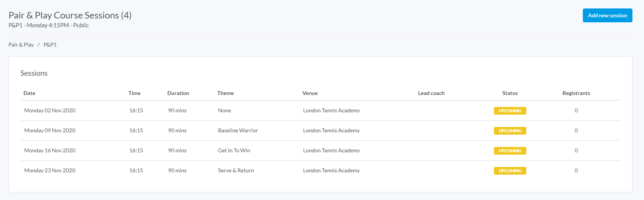This screenshot has height=200, width=644.
Task: Click the Add new session button
Action: pos(607,15)
